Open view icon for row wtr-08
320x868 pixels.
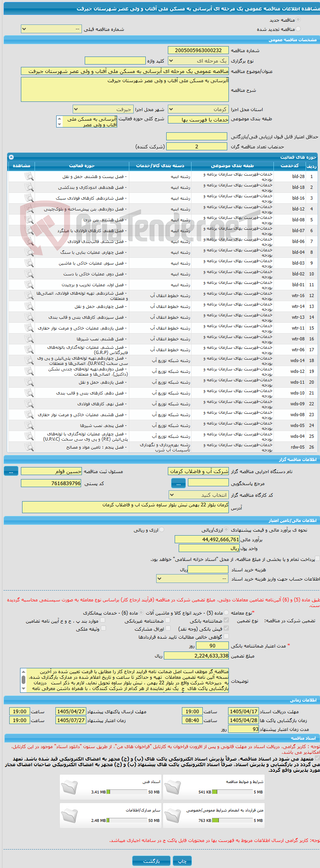click(x=29, y=339)
